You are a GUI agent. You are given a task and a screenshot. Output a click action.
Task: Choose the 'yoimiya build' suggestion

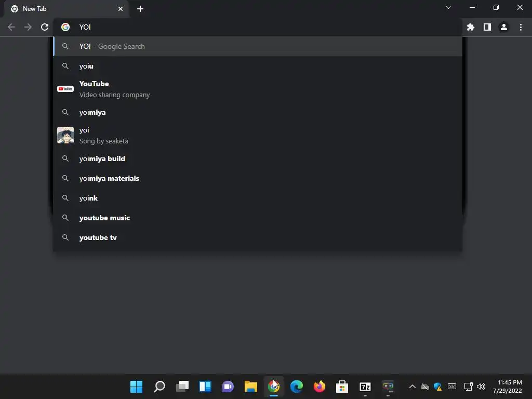click(x=258, y=158)
